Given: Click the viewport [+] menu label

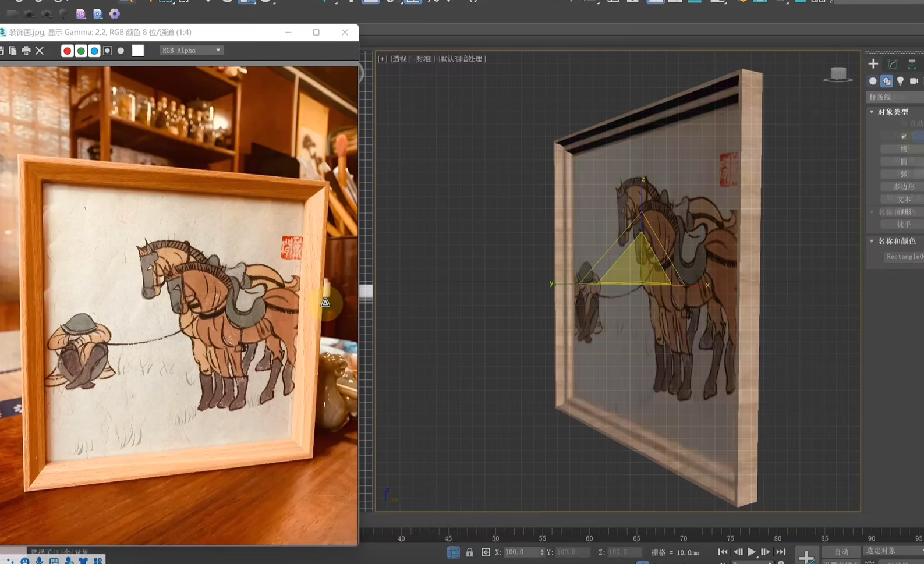Looking at the screenshot, I should point(382,59).
